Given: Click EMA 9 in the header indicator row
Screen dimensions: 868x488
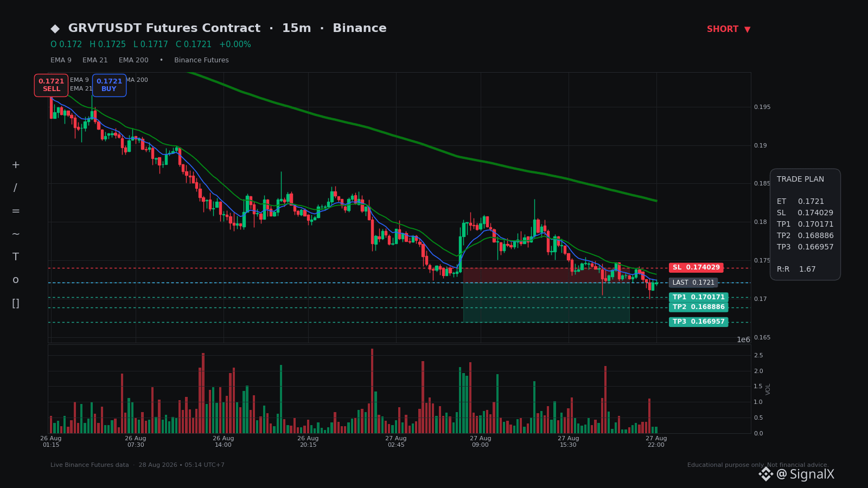Looking at the screenshot, I should click(x=61, y=60).
